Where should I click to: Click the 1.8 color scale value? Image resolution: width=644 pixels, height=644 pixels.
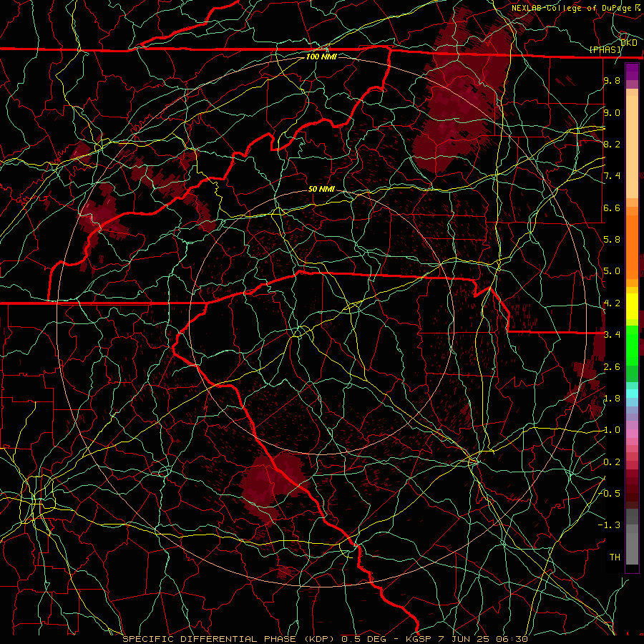click(612, 399)
